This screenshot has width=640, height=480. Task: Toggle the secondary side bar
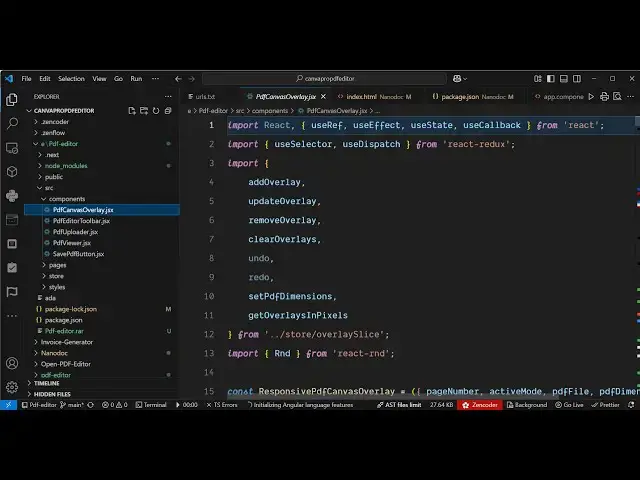click(x=577, y=79)
